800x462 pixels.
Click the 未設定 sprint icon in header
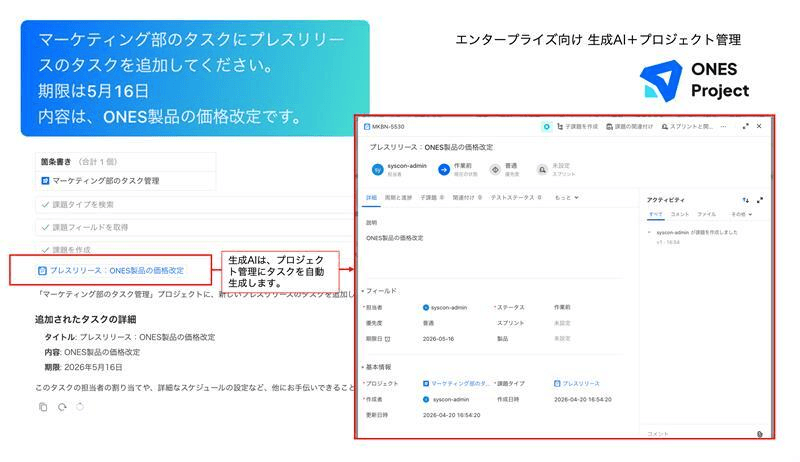point(542,170)
